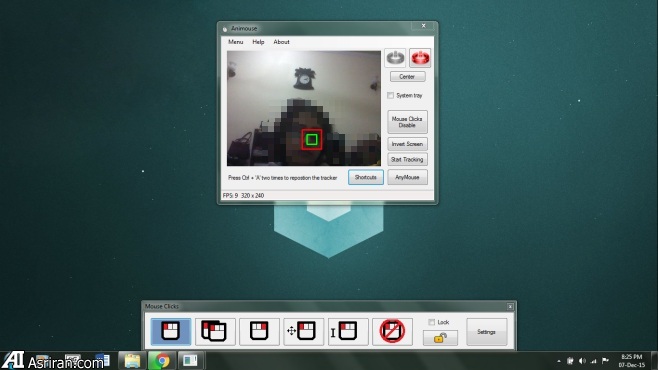Viewport: 658px width, 370px height.
Task: Enable the System tray checkbox
Action: tap(391, 96)
